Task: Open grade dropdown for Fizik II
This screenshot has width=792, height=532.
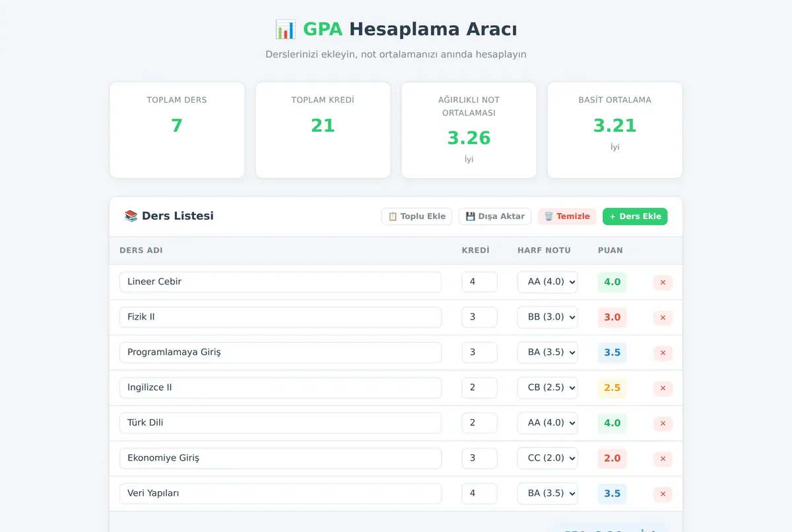Action: 547,317
